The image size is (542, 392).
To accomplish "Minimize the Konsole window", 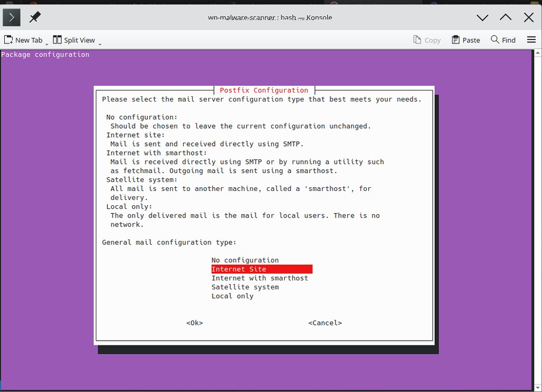I will coord(482,17).
